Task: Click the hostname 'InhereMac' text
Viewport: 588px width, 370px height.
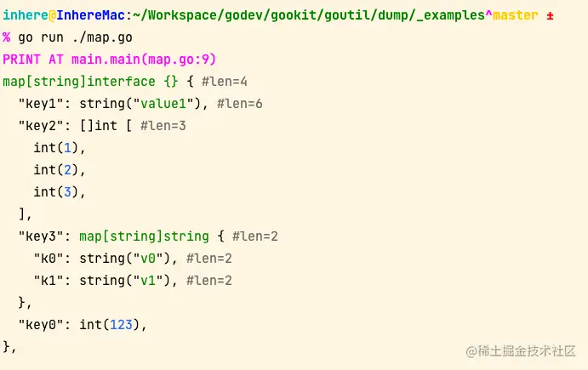Action: tap(90, 15)
